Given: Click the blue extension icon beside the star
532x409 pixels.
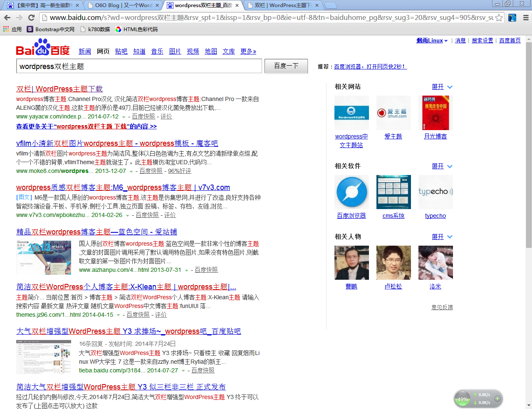Looking at the screenshot, I should 512,17.
